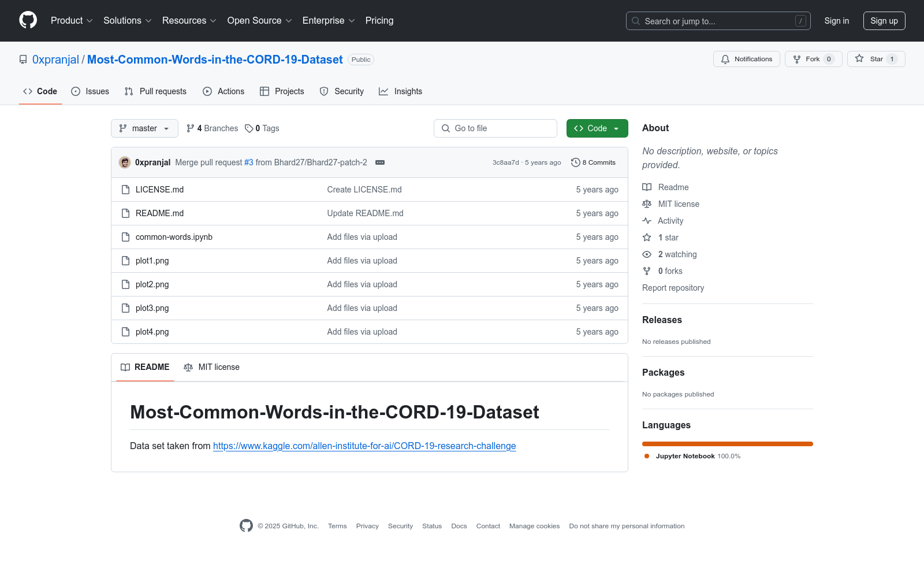Click the file icon next to plot2.png

pyautogui.click(x=125, y=284)
